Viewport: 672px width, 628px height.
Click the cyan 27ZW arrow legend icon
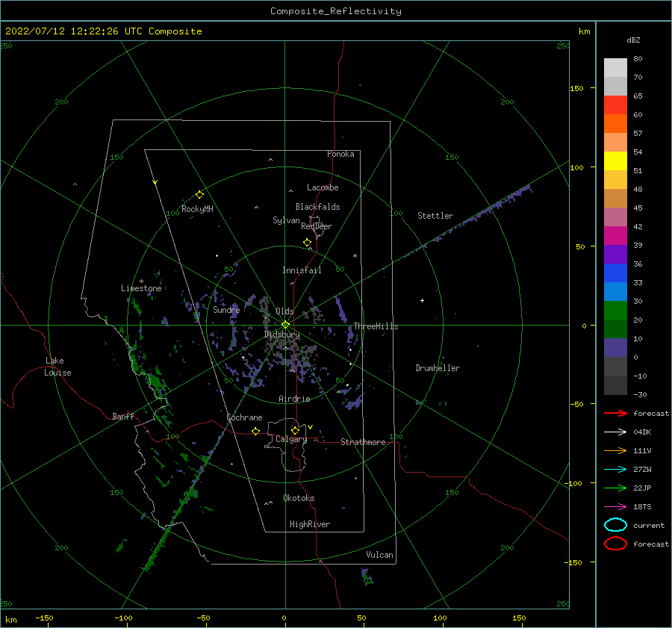[615, 470]
